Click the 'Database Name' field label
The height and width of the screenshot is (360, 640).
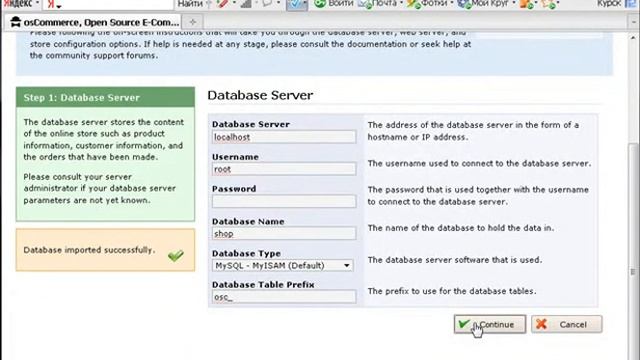tap(248, 222)
